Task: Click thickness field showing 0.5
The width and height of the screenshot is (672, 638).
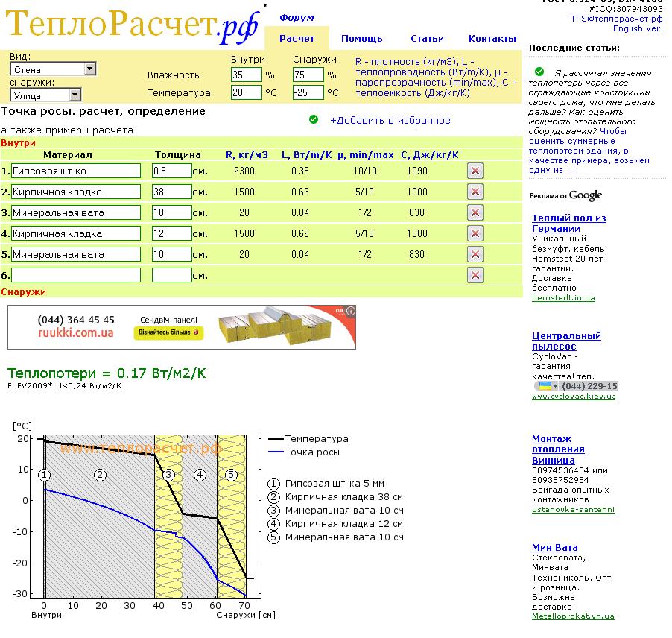Action: point(172,171)
